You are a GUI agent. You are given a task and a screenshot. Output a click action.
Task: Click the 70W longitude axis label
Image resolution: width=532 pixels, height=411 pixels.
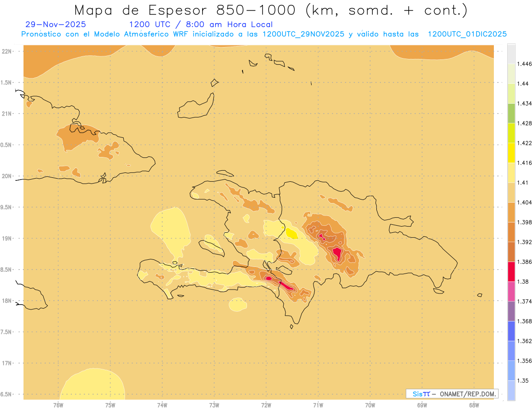pos(370,405)
